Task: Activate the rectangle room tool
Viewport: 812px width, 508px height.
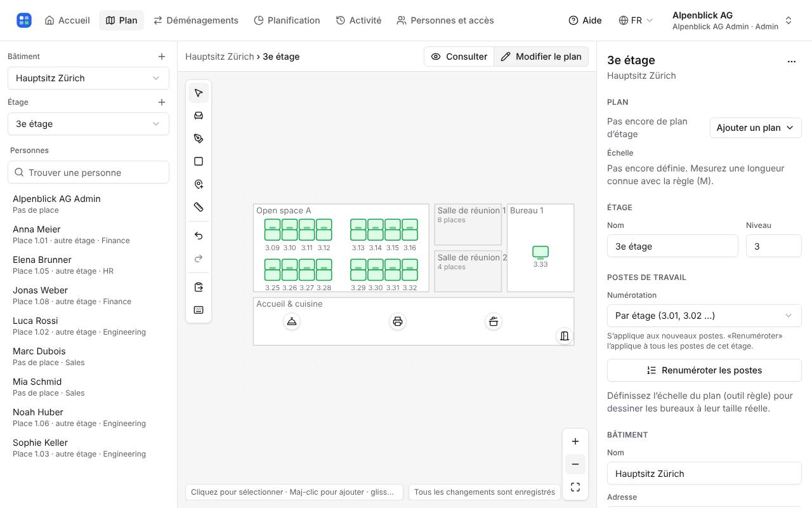Action: point(199,161)
